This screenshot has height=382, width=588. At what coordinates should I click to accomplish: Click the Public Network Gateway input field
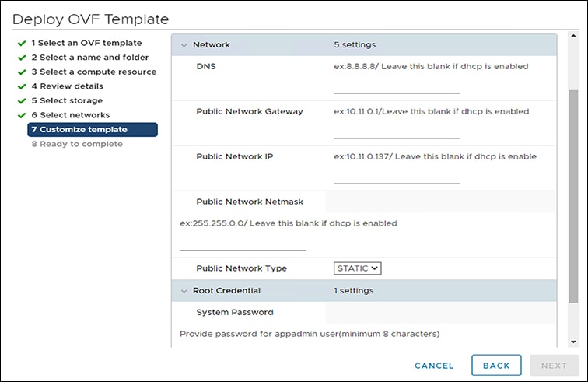coord(397,131)
